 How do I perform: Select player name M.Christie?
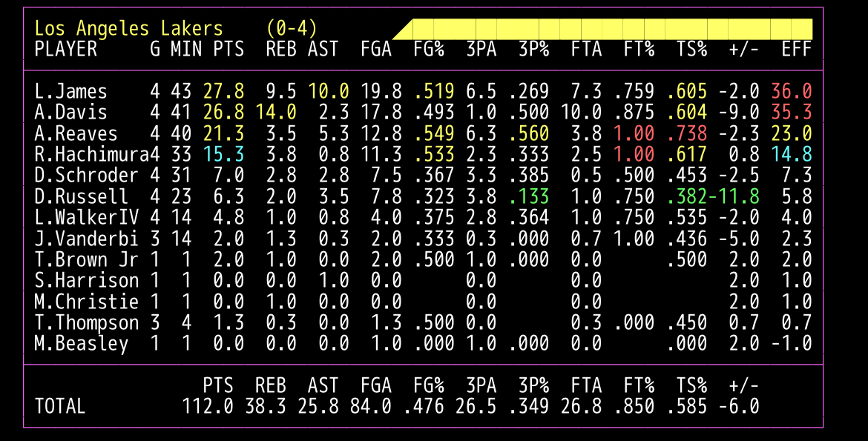click(x=86, y=301)
